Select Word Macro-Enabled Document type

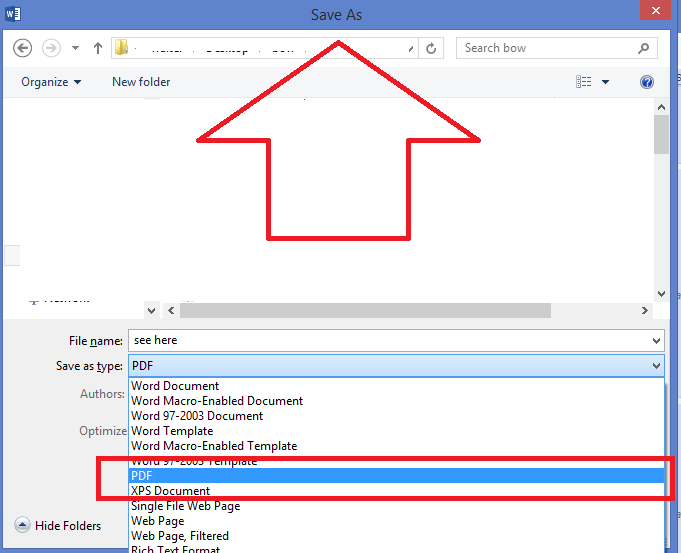point(397,401)
